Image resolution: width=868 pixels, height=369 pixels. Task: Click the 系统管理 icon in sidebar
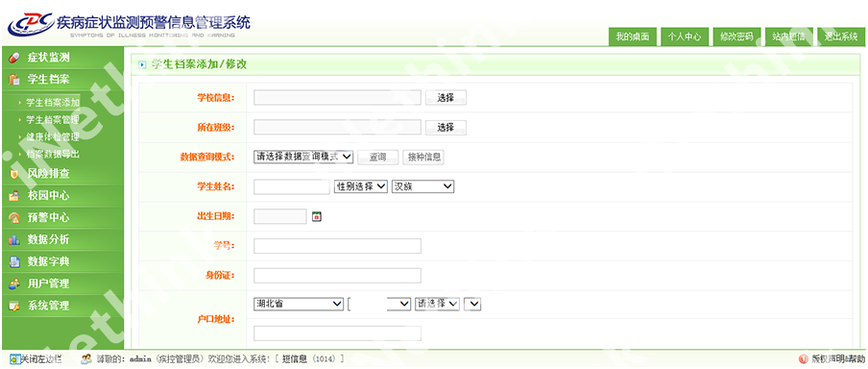[x=14, y=306]
